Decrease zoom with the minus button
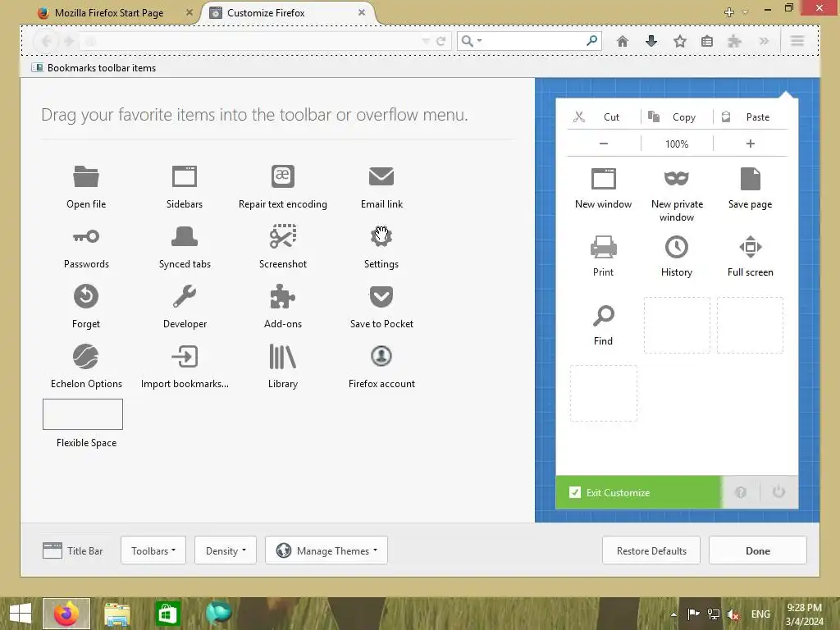This screenshot has height=630, width=840. click(x=603, y=144)
